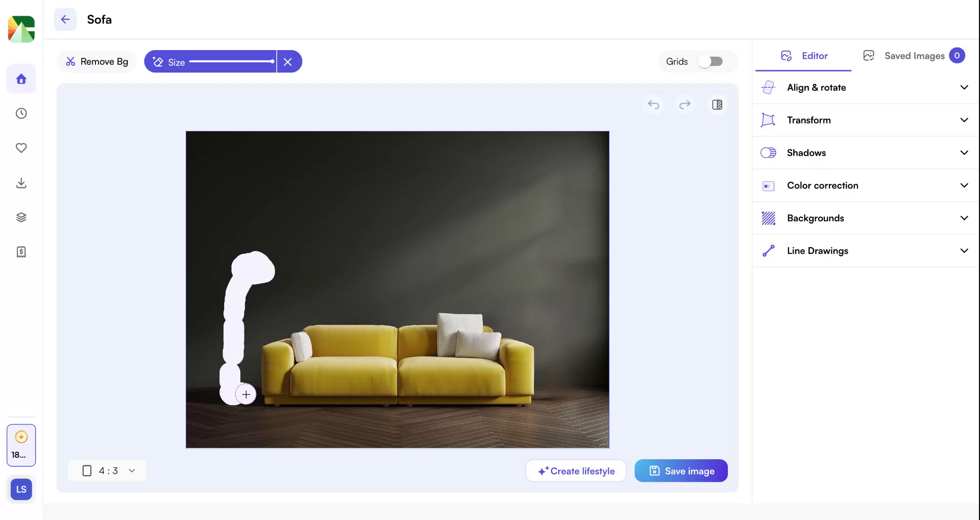Select the home icon in the sidebar
980x520 pixels.
click(x=21, y=79)
